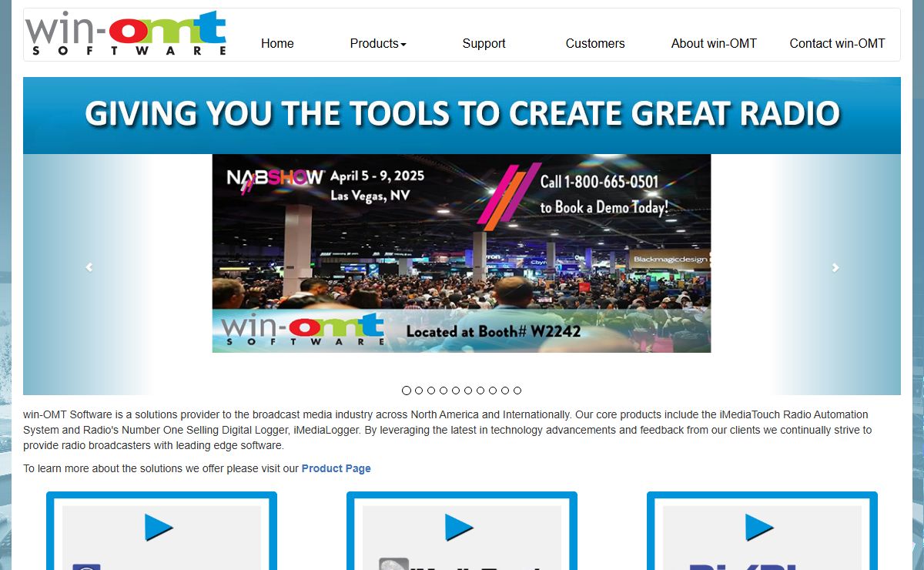The height and width of the screenshot is (570, 924).
Task: Play video in the leftmost product card
Action: pyautogui.click(x=159, y=528)
